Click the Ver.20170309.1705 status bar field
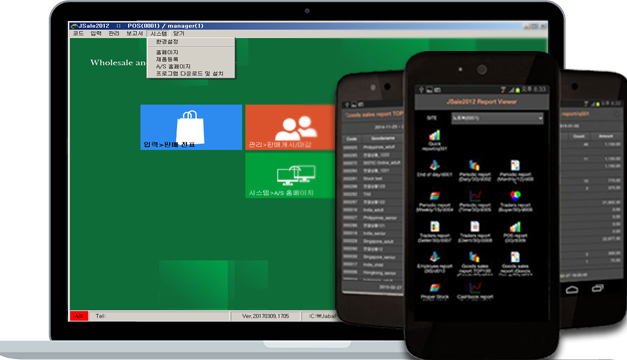627x360 pixels. coord(265,316)
